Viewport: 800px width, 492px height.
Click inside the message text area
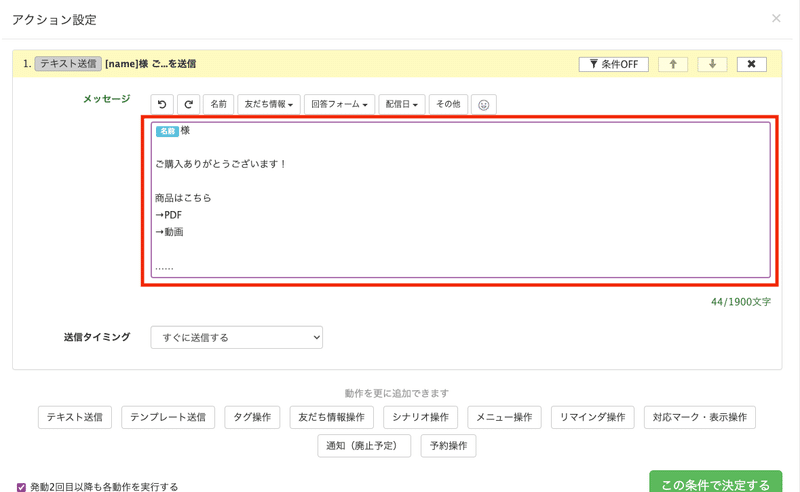point(461,200)
